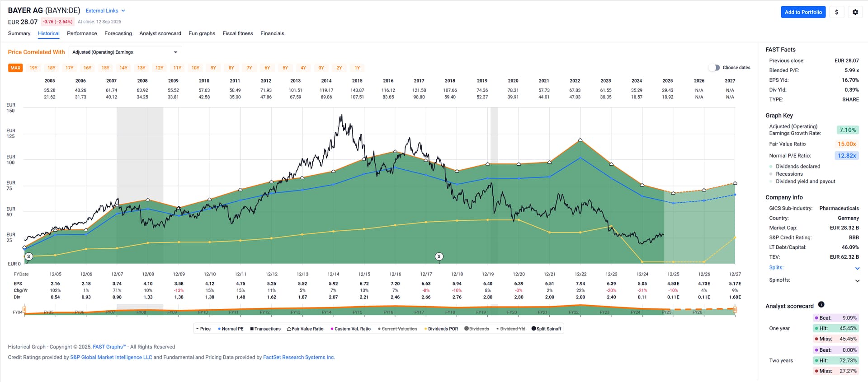Open the FactSet Research Systems Inc. link

pos(299,357)
